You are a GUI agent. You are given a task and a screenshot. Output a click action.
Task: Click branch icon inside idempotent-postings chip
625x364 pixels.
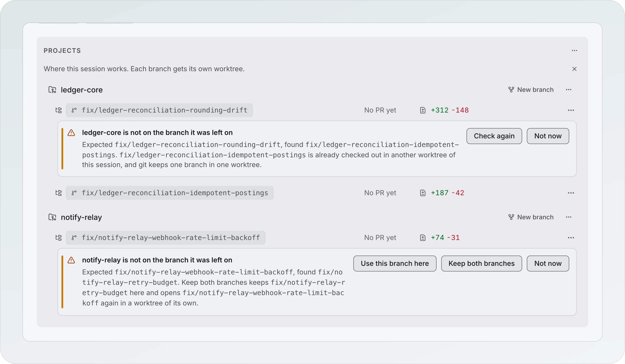[74, 193]
